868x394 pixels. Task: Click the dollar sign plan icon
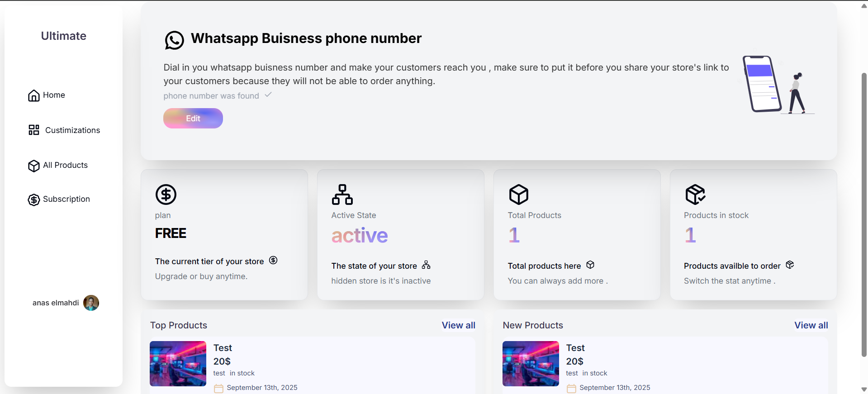166,195
